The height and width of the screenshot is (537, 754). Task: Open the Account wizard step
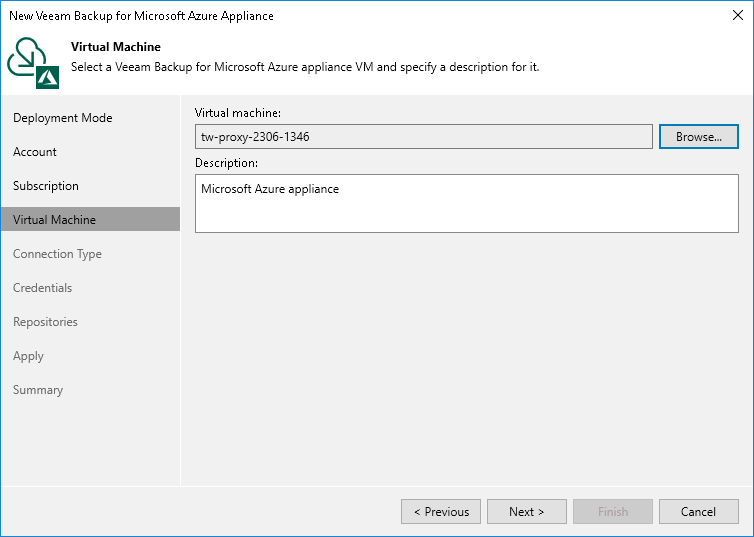pos(35,152)
